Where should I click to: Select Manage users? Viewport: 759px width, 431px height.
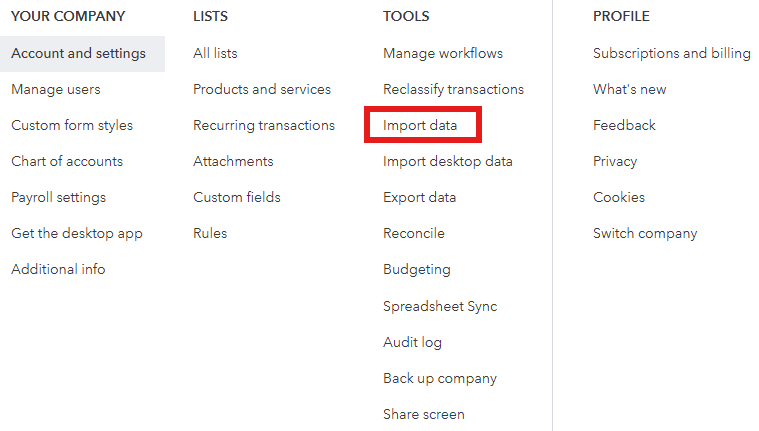click(x=56, y=89)
